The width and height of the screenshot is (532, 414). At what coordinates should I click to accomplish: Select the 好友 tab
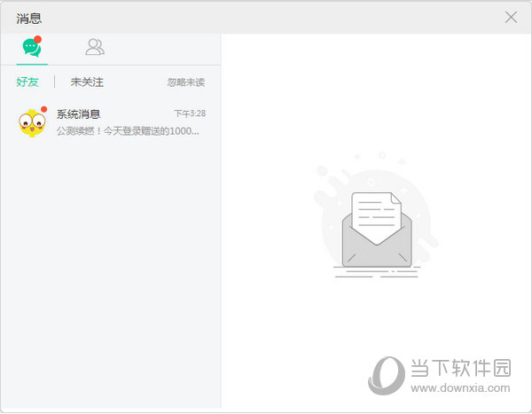pyautogui.click(x=27, y=82)
